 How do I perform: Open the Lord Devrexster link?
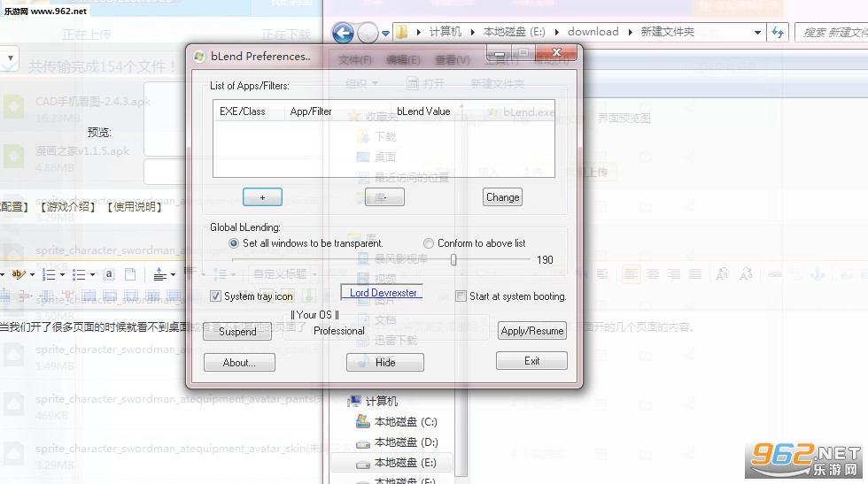click(383, 293)
